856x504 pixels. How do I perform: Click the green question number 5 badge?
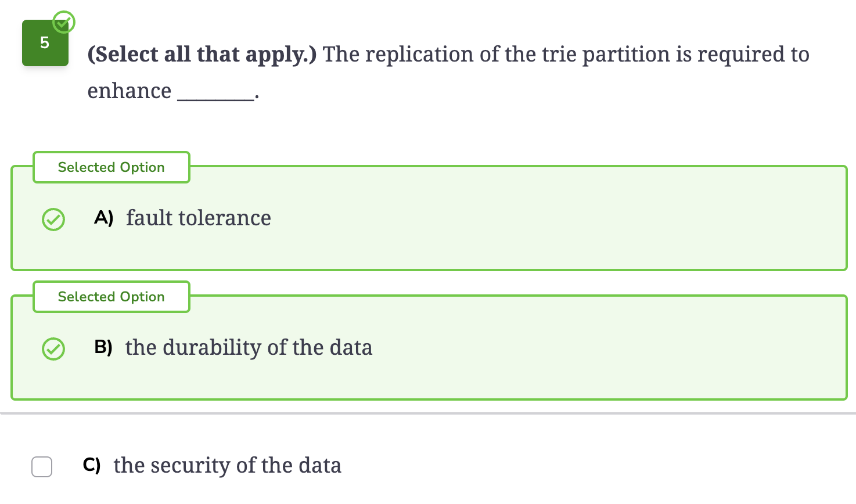tap(45, 43)
